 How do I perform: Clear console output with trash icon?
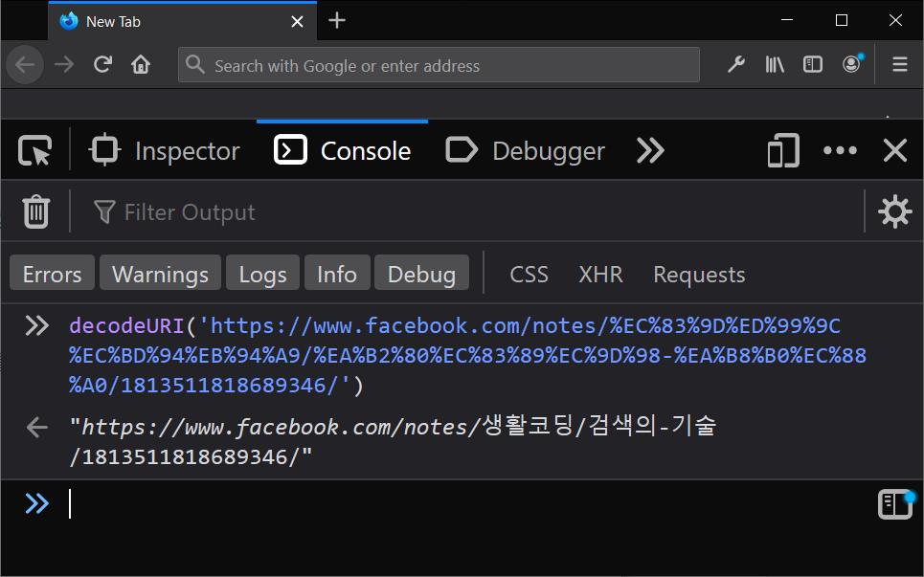coord(36,211)
